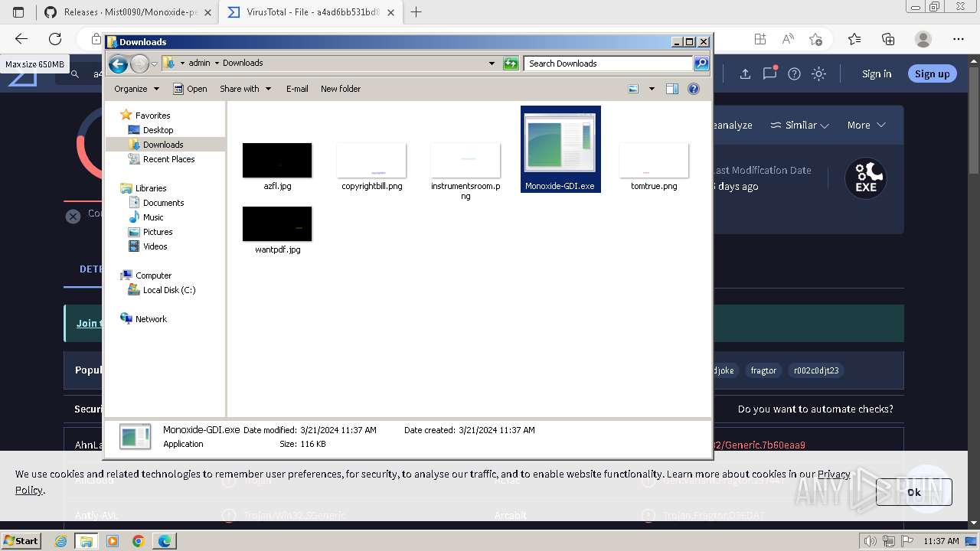Screen dimensions: 980x551
Task: Click Open in the Explorer toolbar
Action: click(190, 89)
